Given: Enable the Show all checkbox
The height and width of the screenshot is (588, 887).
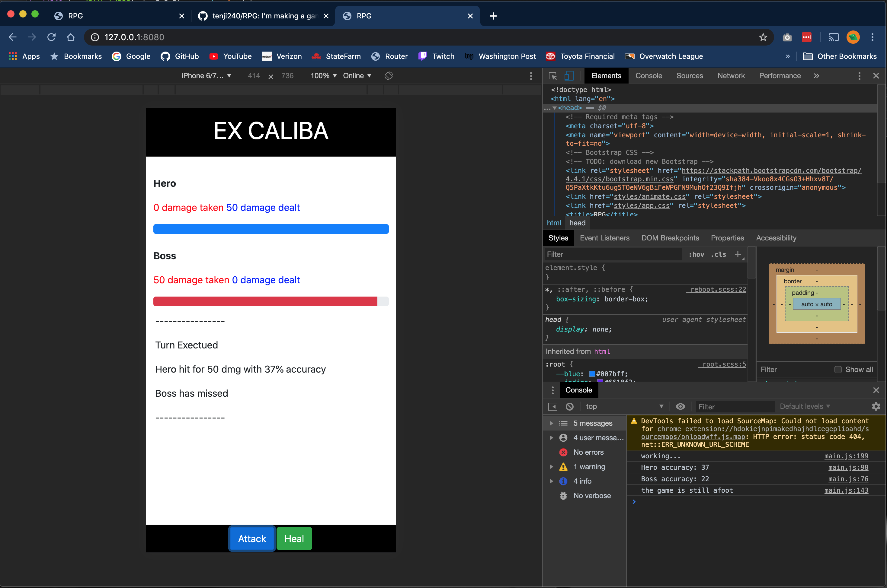Looking at the screenshot, I should click(838, 369).
